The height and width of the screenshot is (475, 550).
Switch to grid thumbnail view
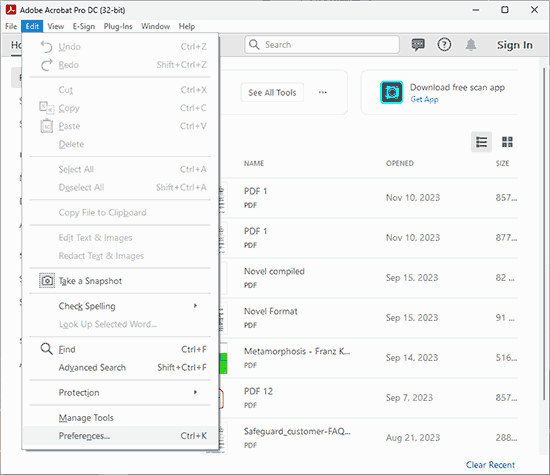tap(507, 142)
